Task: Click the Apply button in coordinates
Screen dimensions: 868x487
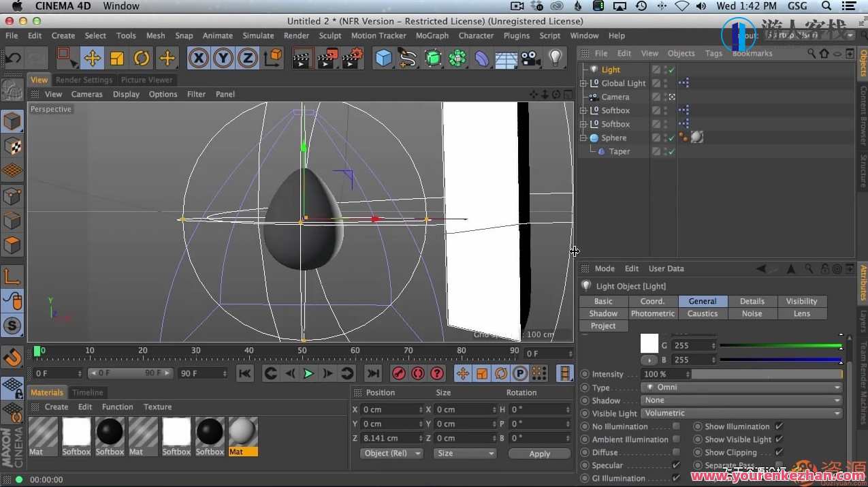Action: 539,454
